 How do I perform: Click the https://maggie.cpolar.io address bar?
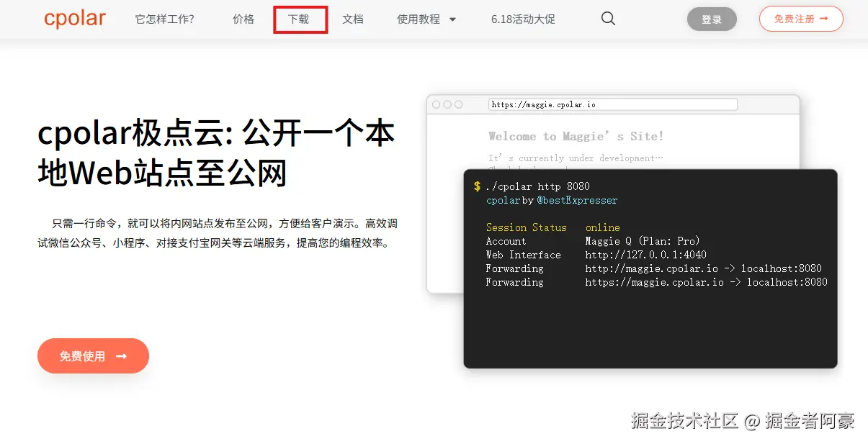(x=613, y=104)
